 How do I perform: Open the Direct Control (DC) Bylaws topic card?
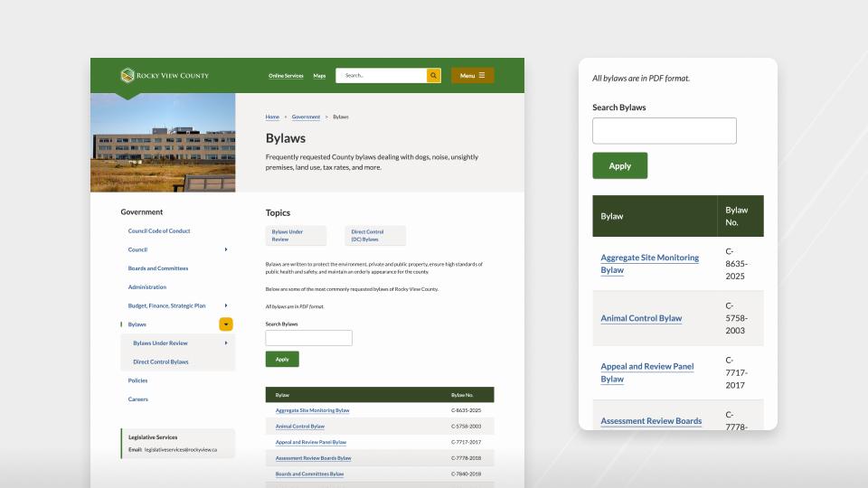pyautogui.click(x=374, y=235)
